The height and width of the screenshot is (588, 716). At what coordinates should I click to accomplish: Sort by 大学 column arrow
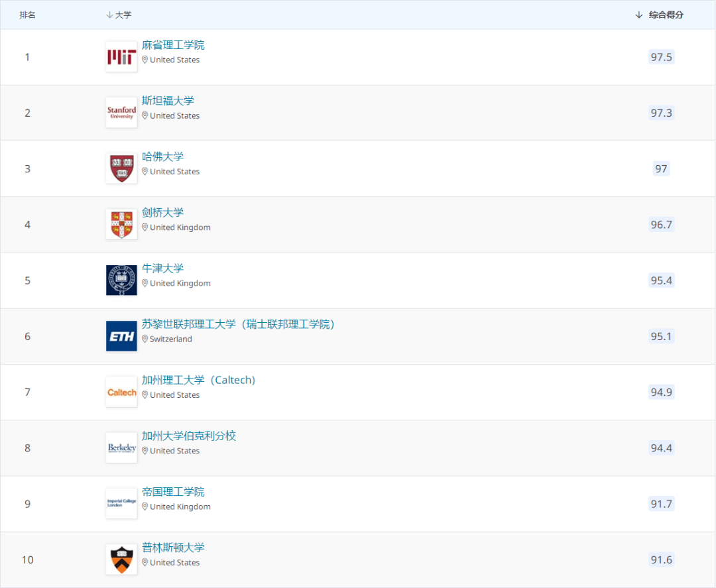109,15
